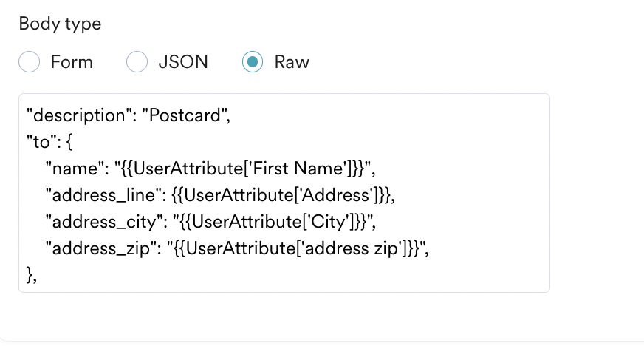The width and height of the screenshot is (644, 346).
Task: Click the "to": { line in body
Action: [x=49, y=142]
